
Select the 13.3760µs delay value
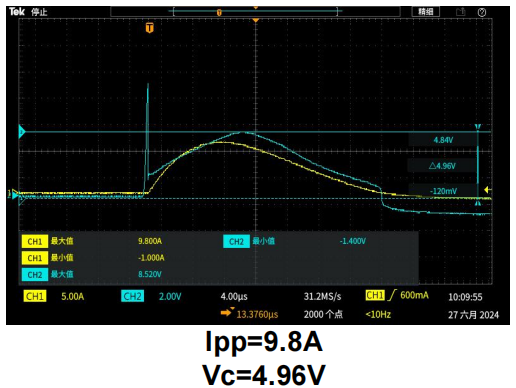257,314
